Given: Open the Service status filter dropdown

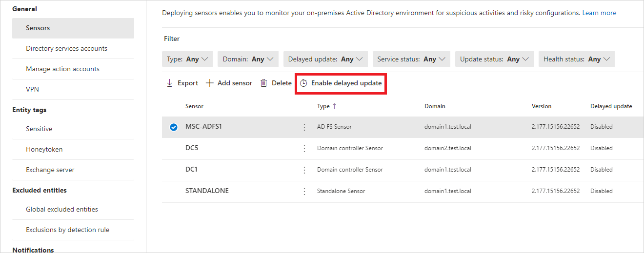Looking at the screenshot, I should (411, 59).
